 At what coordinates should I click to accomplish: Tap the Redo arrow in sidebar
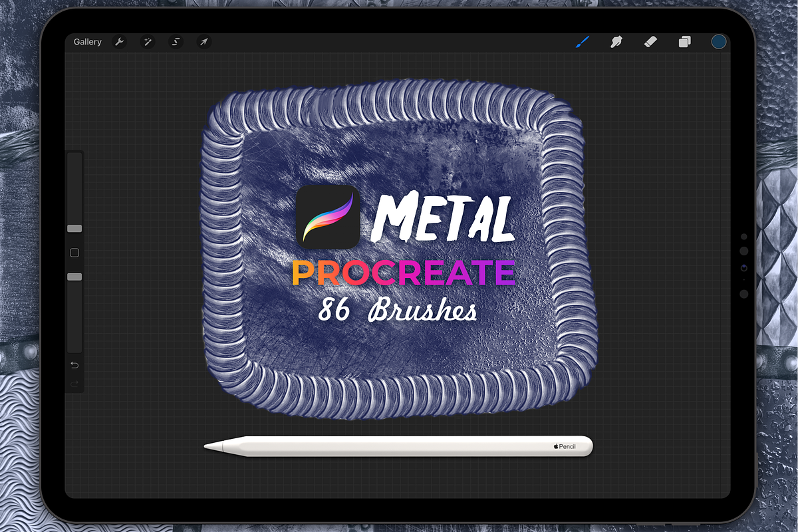click(x=74, y=384)
